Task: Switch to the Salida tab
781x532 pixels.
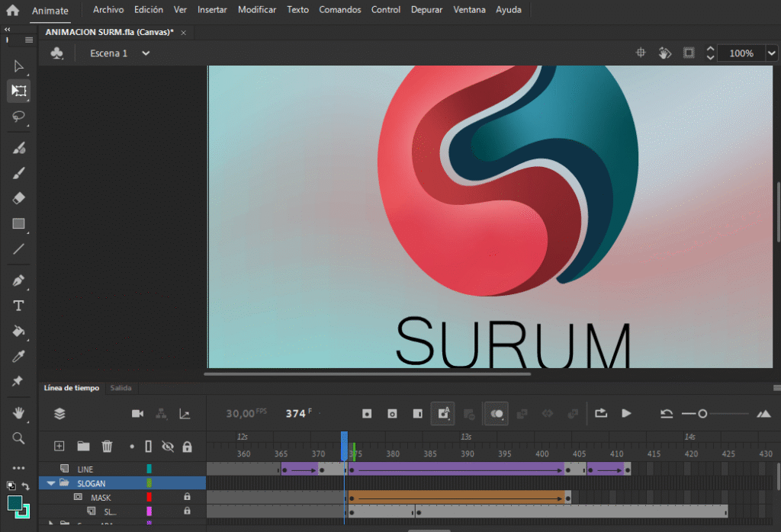Action: click(x=121, y=388)
